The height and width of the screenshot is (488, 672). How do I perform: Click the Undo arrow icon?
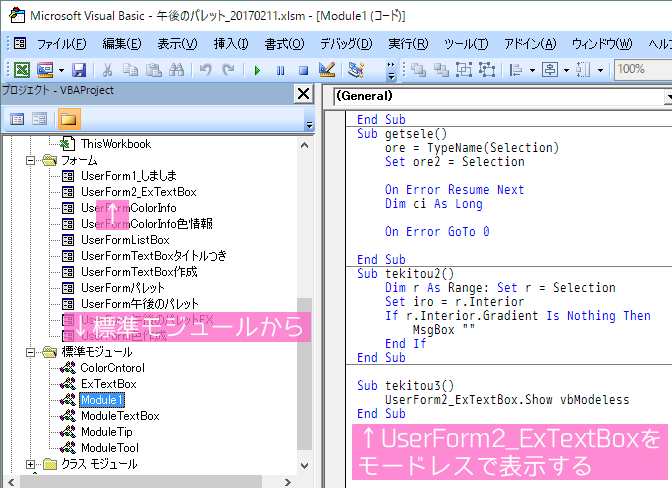(206, 69)
